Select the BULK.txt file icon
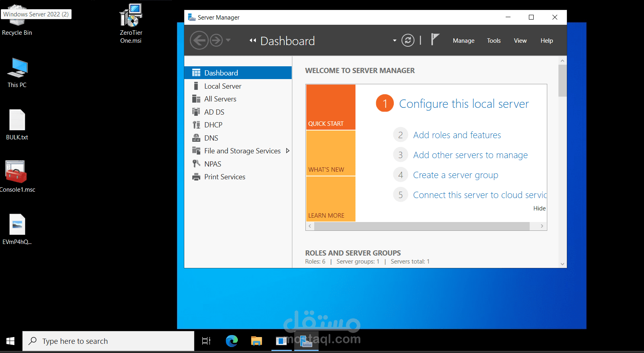The image size is (644, 353). [17, 125]
